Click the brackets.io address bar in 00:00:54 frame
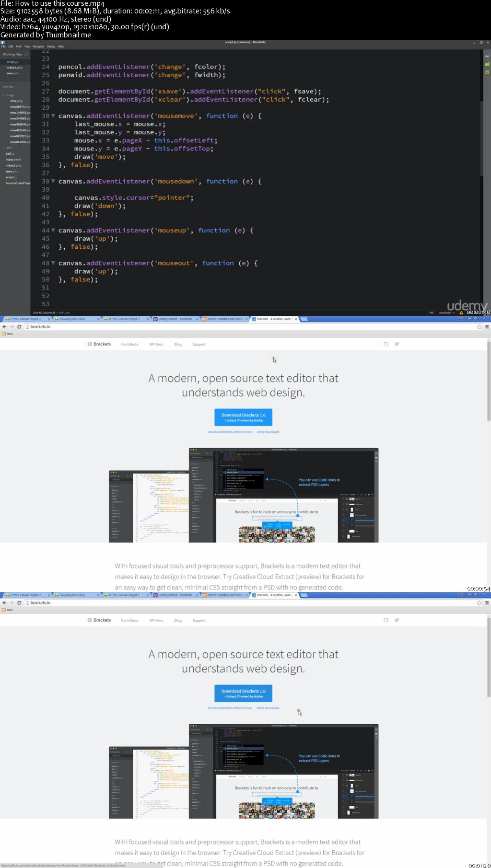491x868 pixels. pyautogui.click(x=249, y=326)
